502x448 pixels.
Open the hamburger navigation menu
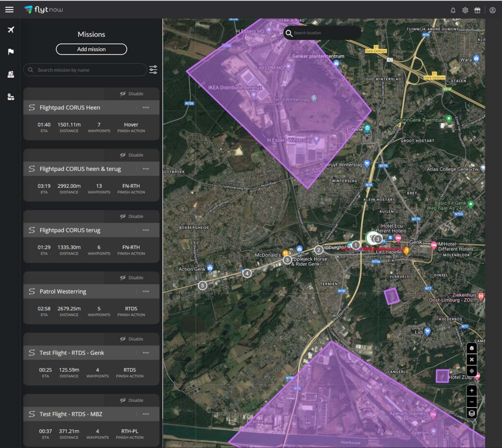9,9
